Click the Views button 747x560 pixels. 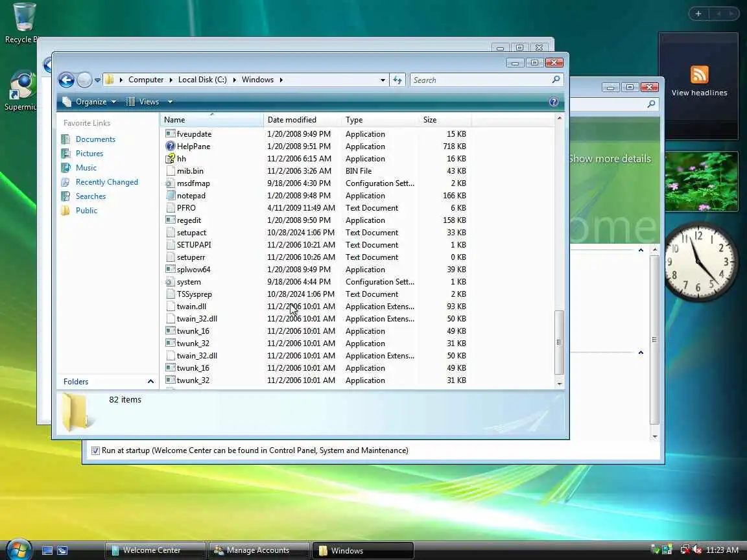coord(143,101)
